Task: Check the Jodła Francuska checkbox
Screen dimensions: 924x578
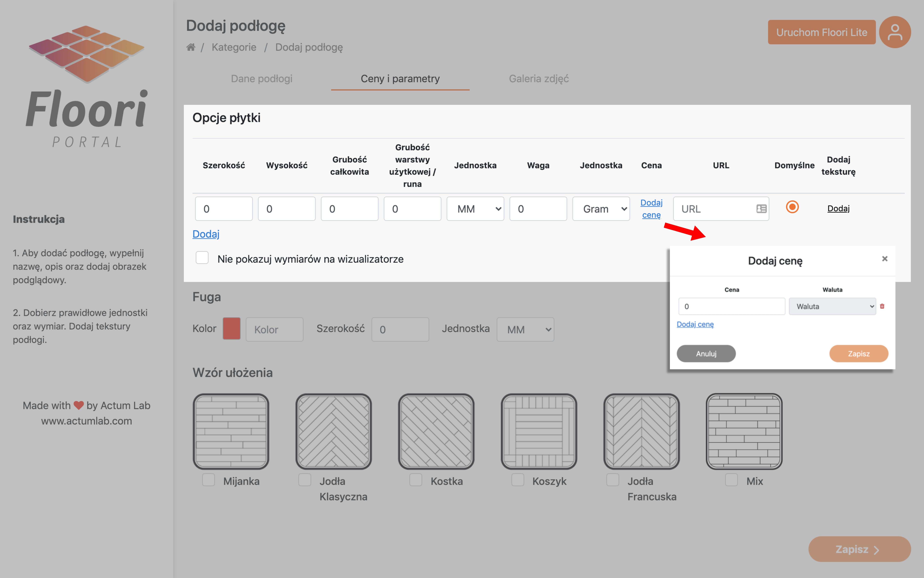Action: (x=613, y=480)
